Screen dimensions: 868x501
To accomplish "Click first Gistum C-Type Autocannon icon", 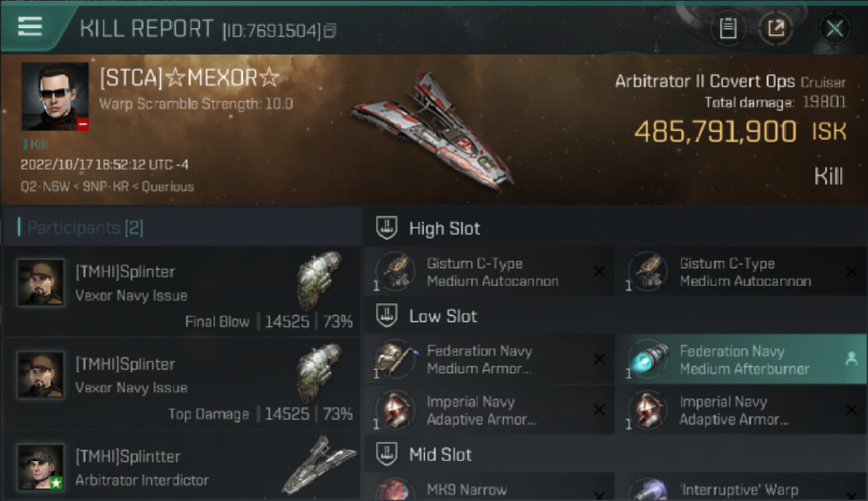I will tap(395, 272).
